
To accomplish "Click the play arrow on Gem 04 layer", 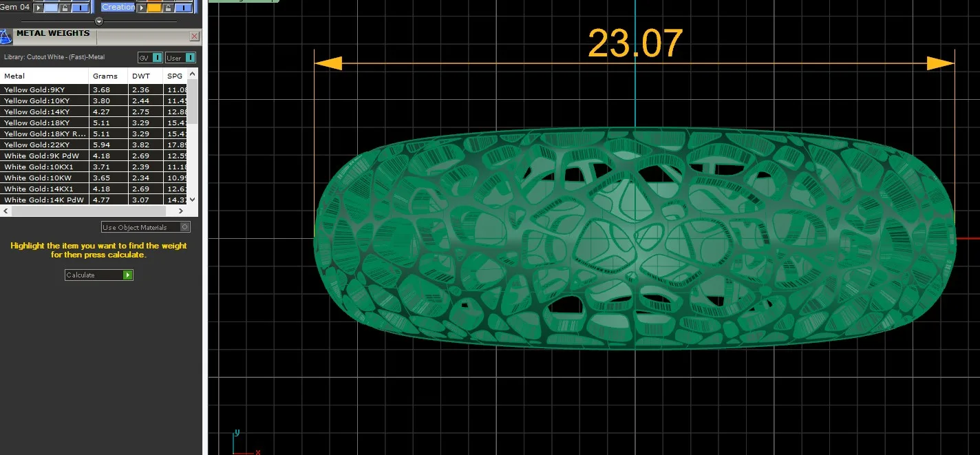I will tap(39, 8).
